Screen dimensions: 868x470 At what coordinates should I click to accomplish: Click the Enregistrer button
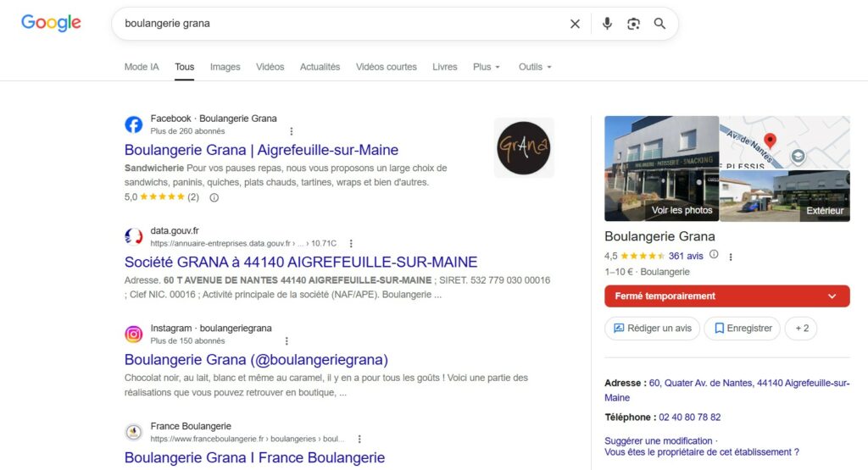pyautogui.click(x=742, y=329)
